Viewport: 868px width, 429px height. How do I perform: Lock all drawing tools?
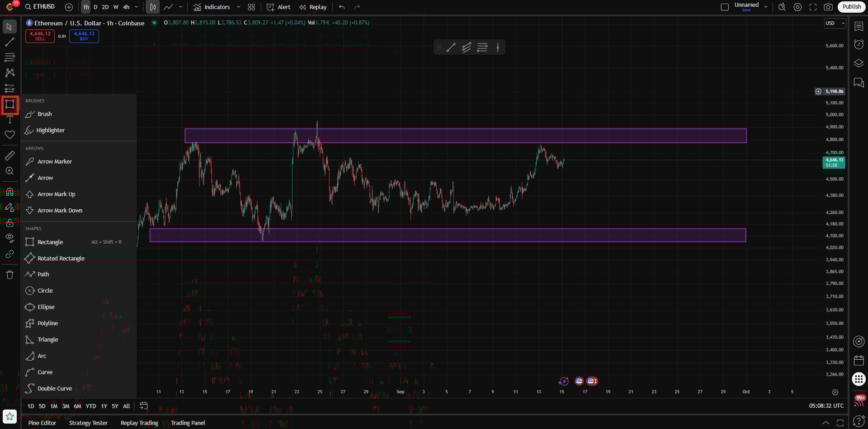click(x=10, y=223)
